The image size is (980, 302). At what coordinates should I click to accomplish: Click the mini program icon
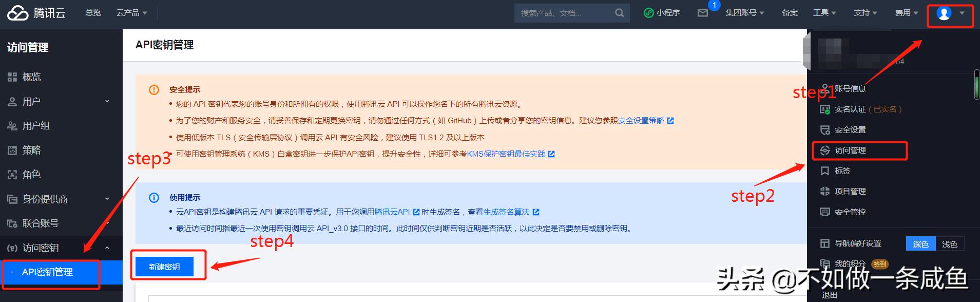[649, 13]
